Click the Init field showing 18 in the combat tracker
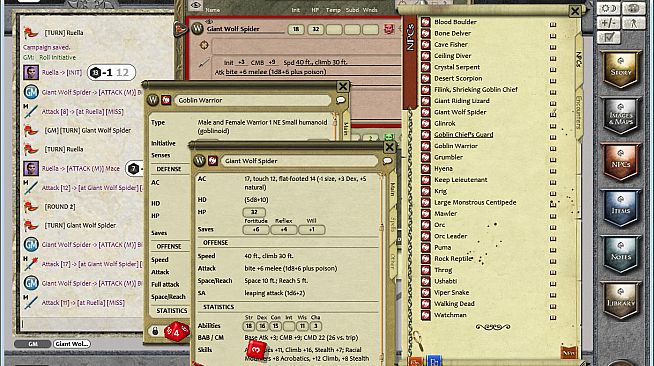654x366 pixels. [296, 29]
